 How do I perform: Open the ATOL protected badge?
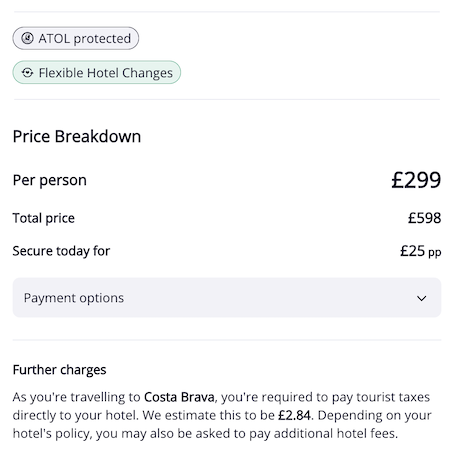click(76, 38)
